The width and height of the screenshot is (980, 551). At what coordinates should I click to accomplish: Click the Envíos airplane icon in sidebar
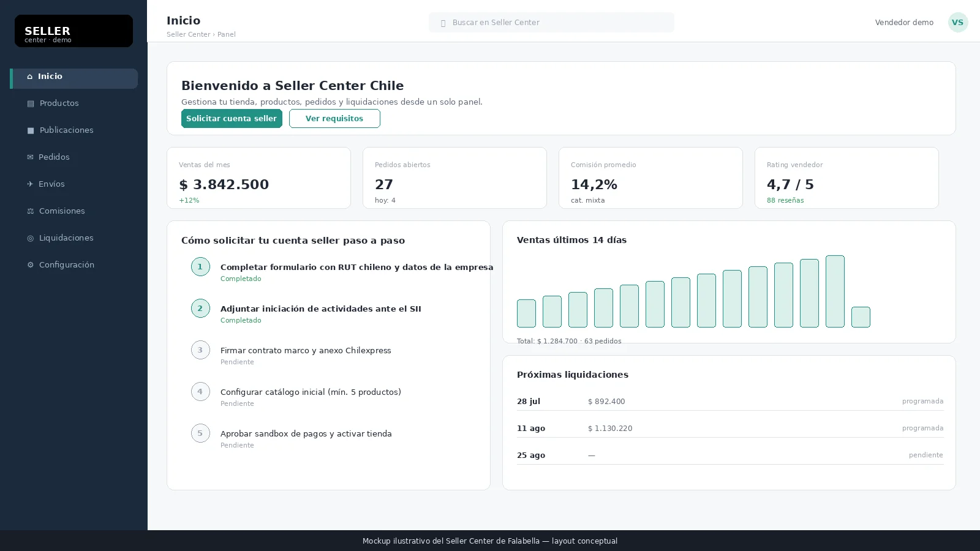point(30,184)
